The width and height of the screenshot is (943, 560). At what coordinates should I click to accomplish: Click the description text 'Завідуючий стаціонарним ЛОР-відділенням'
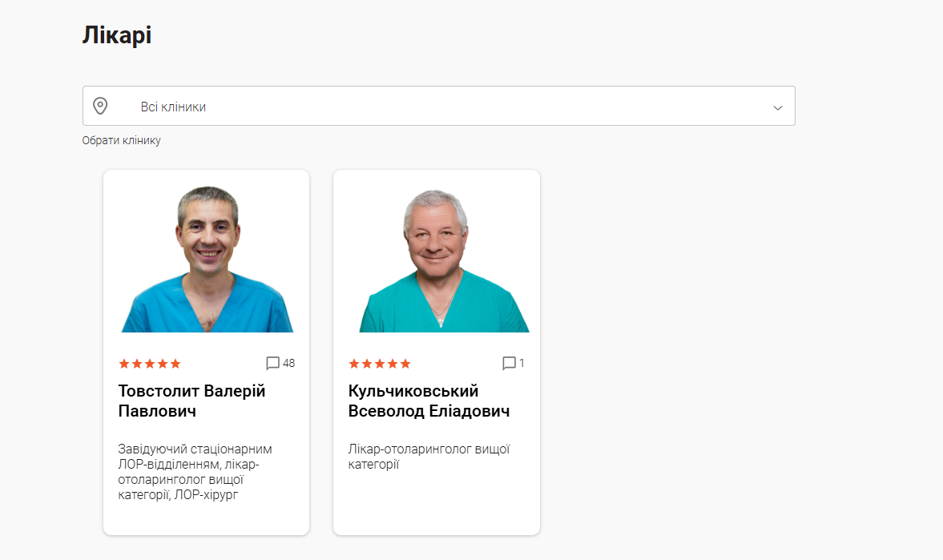(x=195, y=457)
